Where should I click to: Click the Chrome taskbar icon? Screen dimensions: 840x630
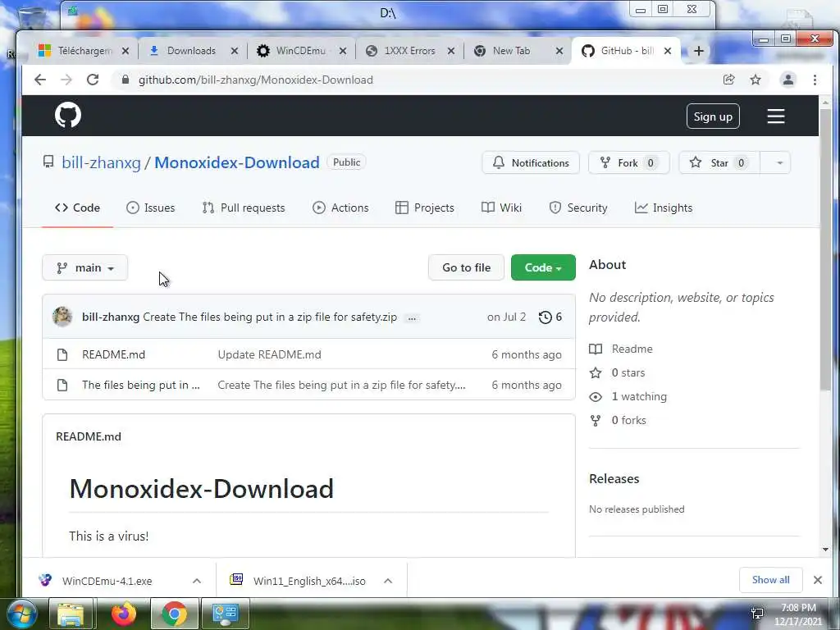(x=174, y=614)
